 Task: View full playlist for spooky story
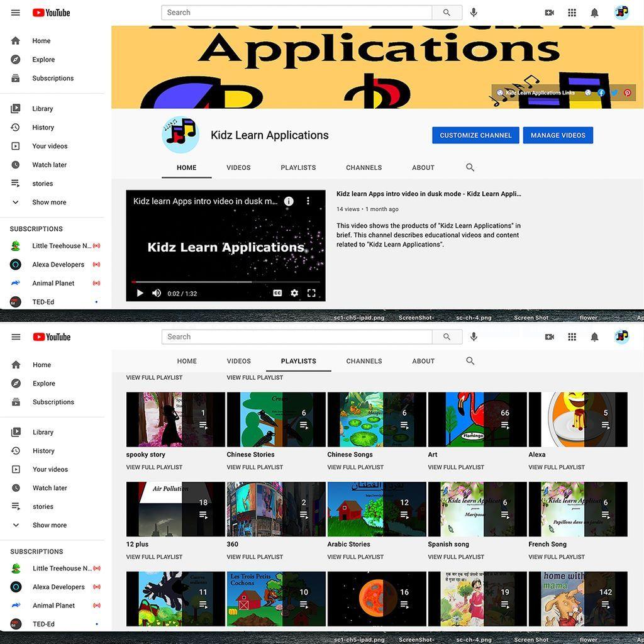pos(154,467)
